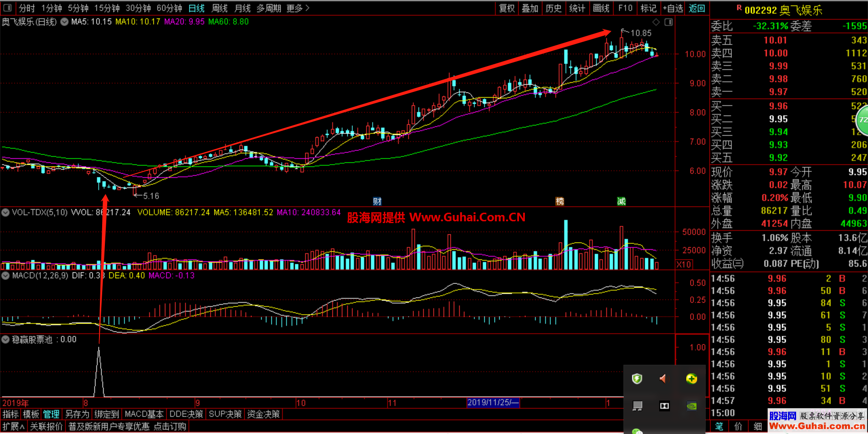Switch to 1分钟 period
Screen dimensions: 868x434
(52, 8)
